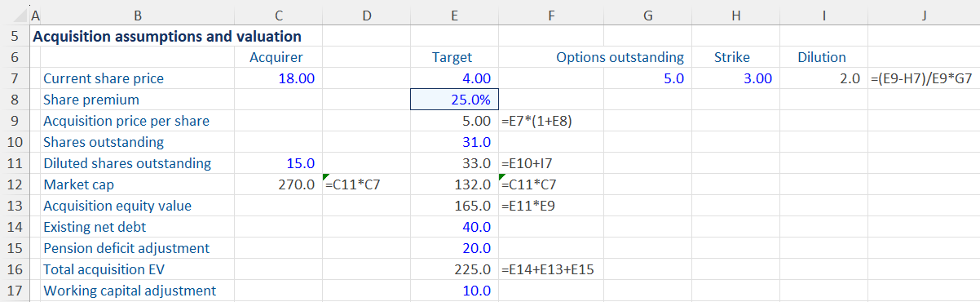Select 'Pension deficit adjustment' label
The width and height of the screenshot is (980, 302).
[x=126, y=248]
